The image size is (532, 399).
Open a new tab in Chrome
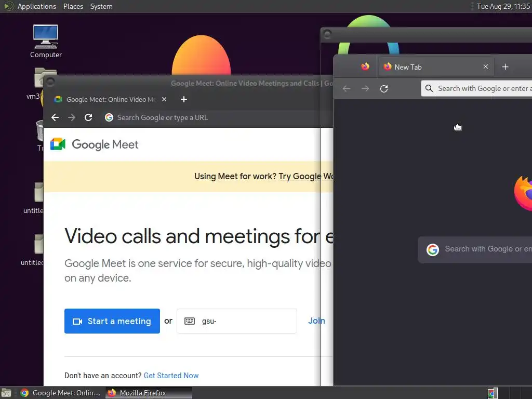184,99
